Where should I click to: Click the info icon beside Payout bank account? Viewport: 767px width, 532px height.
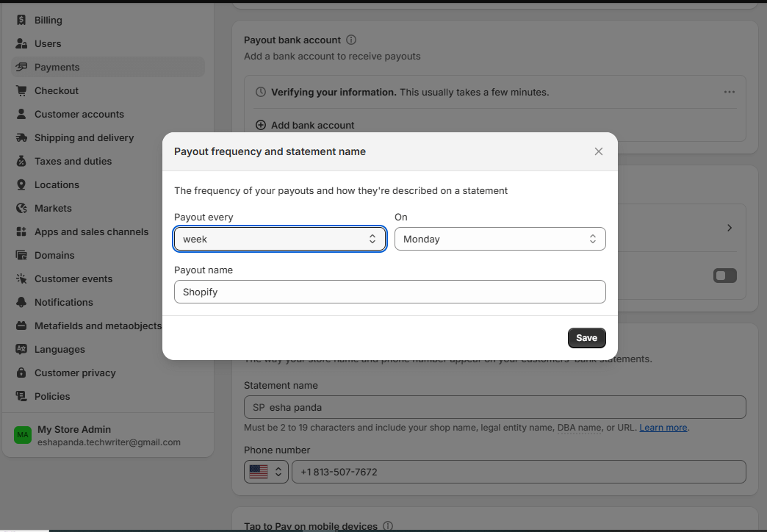350,40
